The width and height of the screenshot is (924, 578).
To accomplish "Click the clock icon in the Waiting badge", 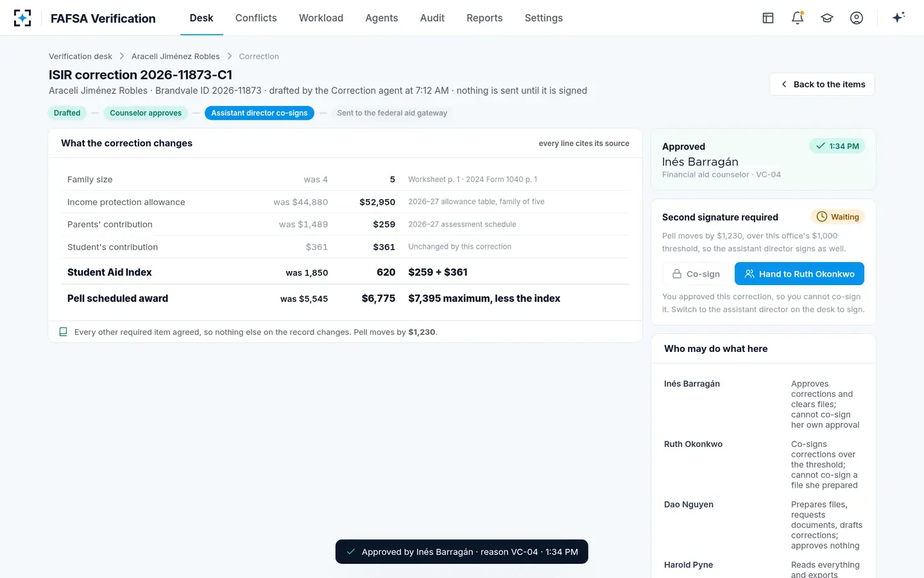I will tap(822, 216).
